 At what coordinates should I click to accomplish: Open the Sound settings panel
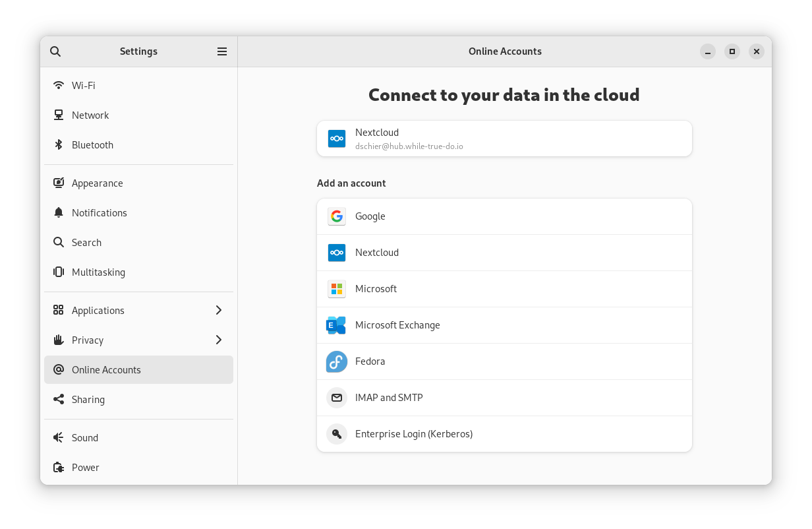pyautogui.click(x=138, y=437)
